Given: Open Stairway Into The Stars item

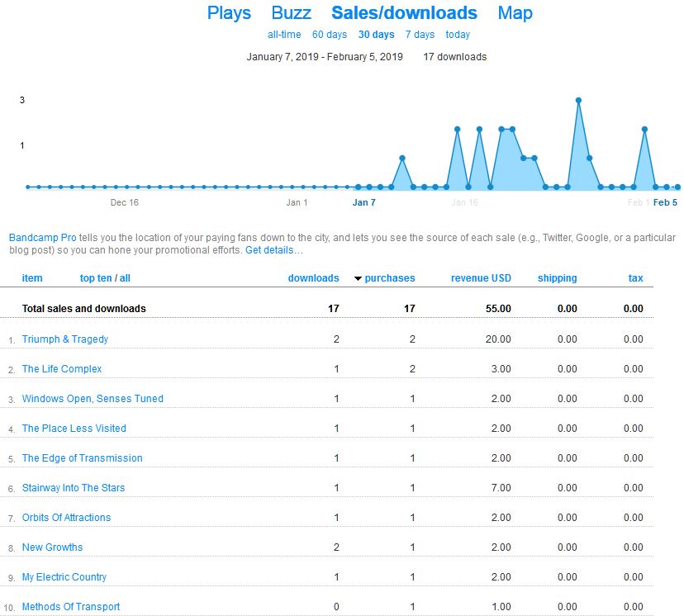Looking at the screenshot, I should pos(74,488).
